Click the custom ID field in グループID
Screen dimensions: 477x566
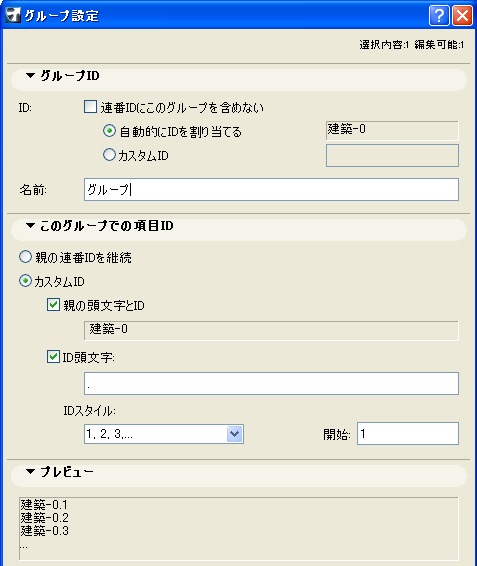[392, 156]
